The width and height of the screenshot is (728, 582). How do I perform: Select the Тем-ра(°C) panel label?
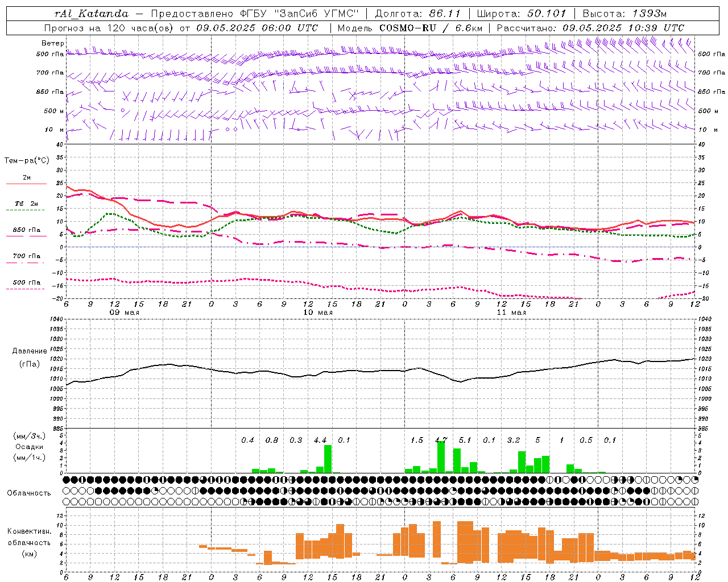click(27, 160)
